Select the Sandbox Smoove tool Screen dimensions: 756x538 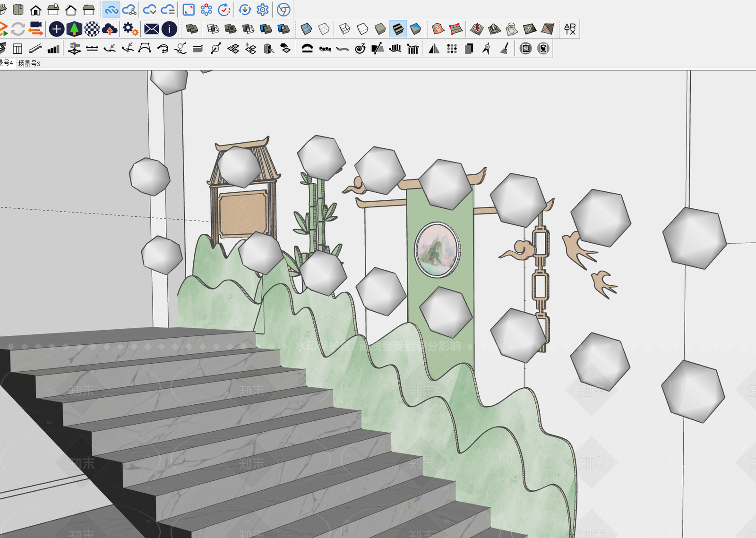(477, 29)
